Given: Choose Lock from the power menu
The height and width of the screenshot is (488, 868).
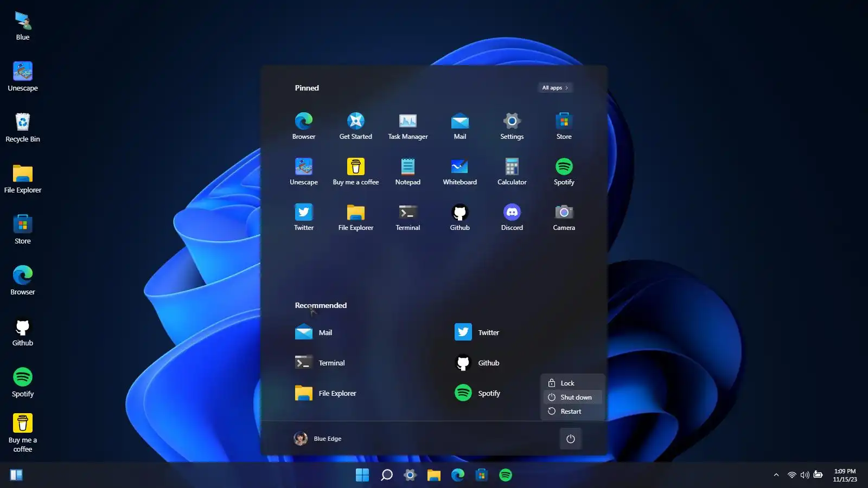Looking at the screenshot, I should pos(573,383).
